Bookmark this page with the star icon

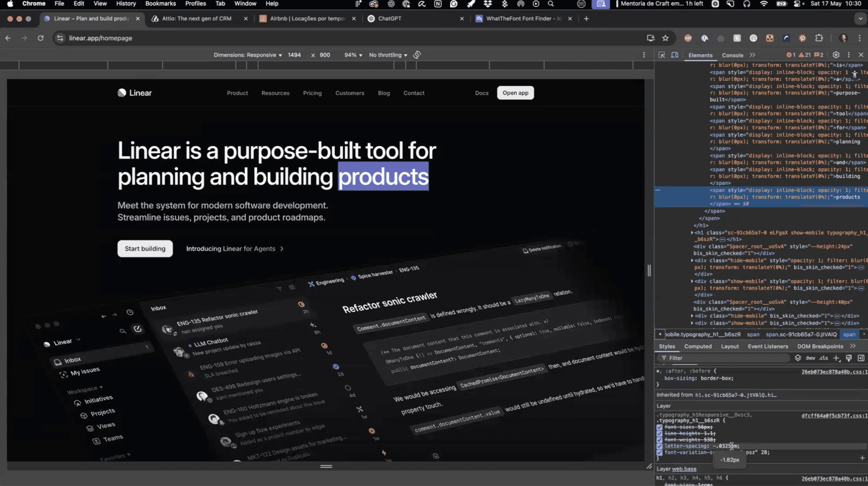coord(665,38)
